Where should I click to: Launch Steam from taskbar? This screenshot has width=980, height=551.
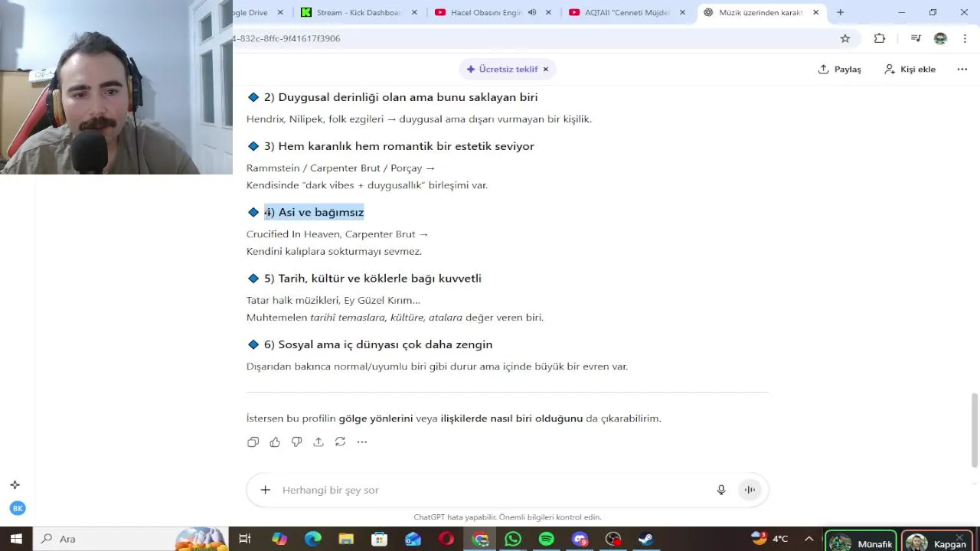tap(646, 539)
